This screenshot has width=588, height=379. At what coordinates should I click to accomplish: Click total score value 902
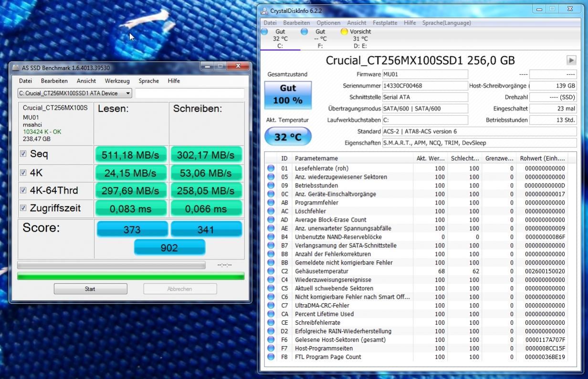pos(169,248)
